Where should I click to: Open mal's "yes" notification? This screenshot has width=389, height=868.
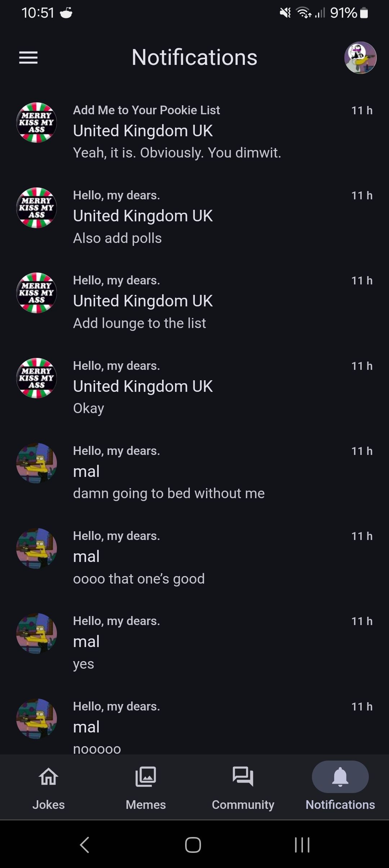(x=84, y=664)
